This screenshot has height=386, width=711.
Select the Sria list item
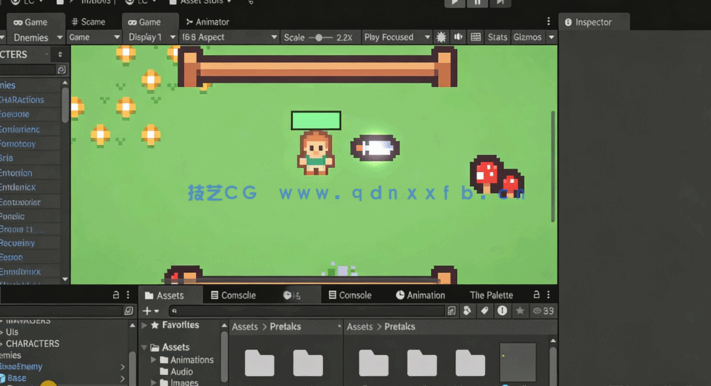(6, 158)
